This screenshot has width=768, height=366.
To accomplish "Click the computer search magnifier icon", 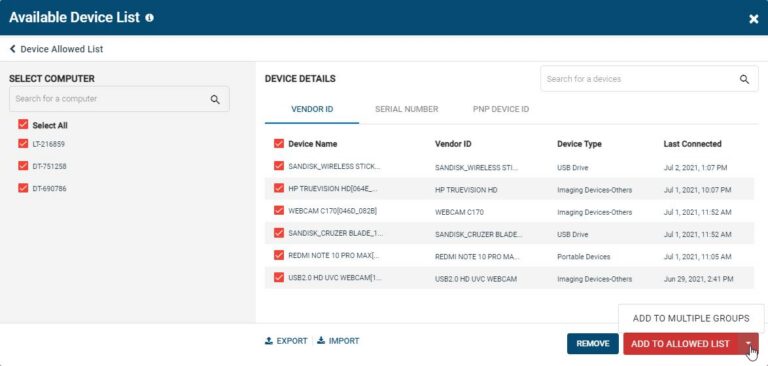I will click(215, 99).
